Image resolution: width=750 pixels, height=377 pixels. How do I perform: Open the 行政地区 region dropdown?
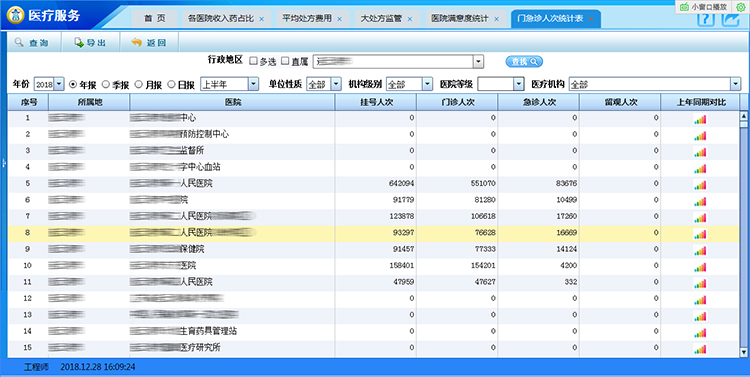[x=478, y=62]
